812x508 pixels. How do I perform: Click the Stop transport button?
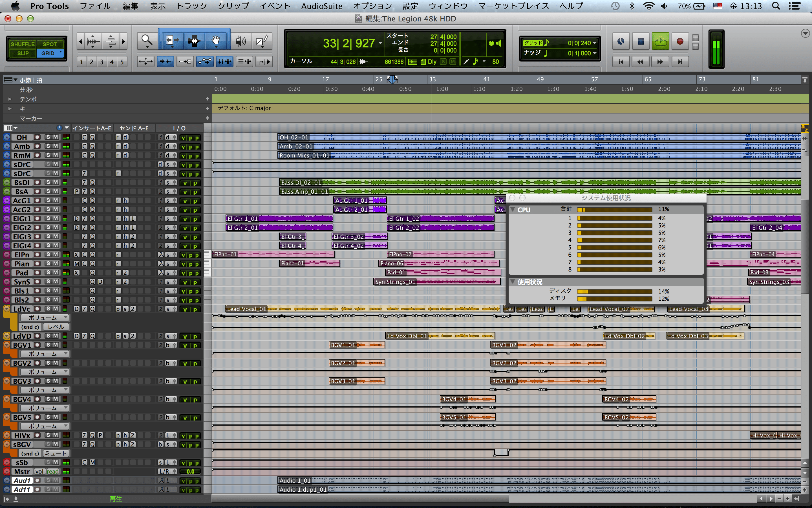coord(641,41)
